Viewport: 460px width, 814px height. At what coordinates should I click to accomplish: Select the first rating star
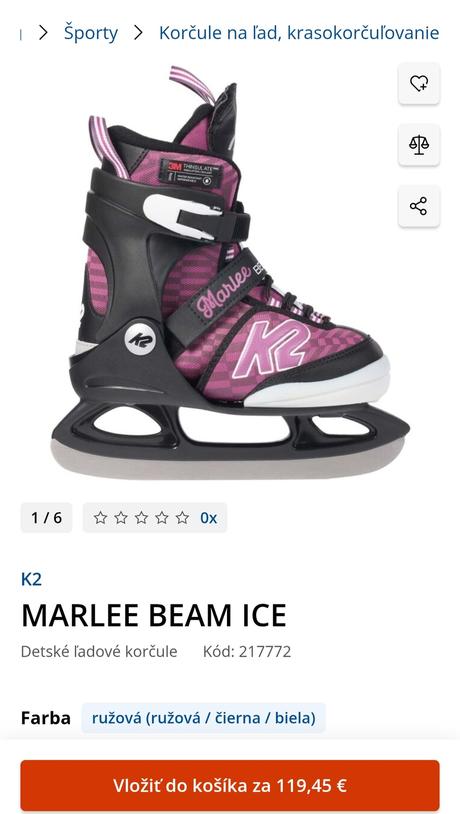pyautogui.click(x=100, y=518)
